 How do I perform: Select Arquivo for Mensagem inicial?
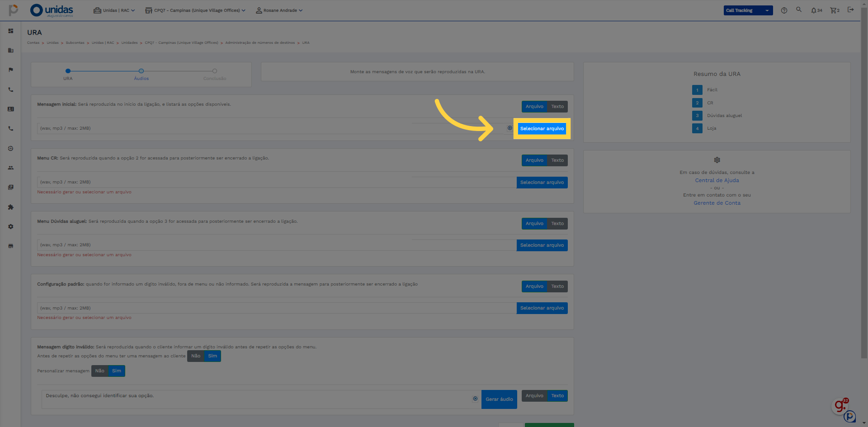[x=534, y=107]
